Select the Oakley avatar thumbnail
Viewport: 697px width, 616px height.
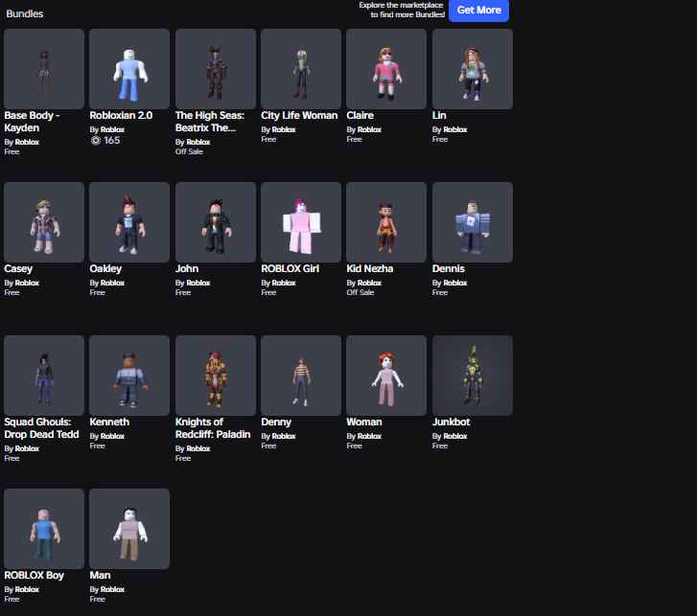point(129,222)
